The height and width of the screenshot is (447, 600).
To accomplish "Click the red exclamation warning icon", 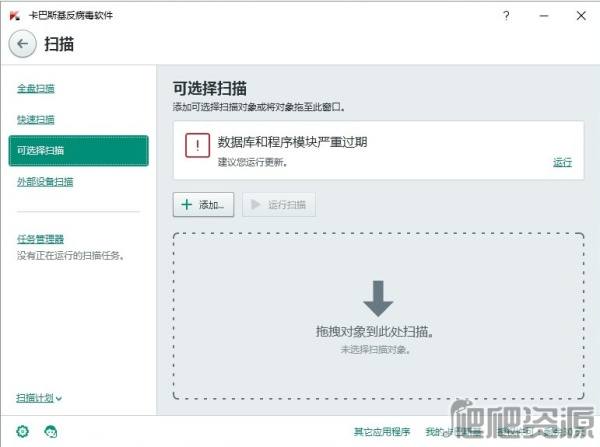I will (197, 145).
